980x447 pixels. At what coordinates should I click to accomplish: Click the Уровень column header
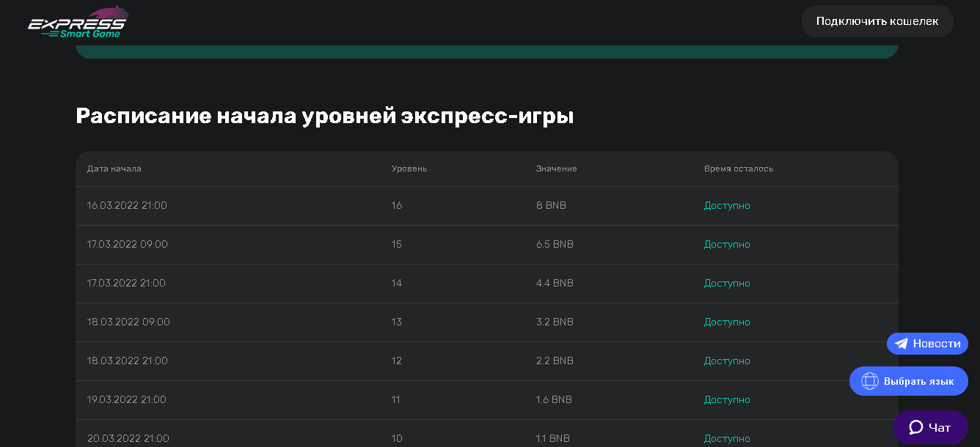point(409,169)
